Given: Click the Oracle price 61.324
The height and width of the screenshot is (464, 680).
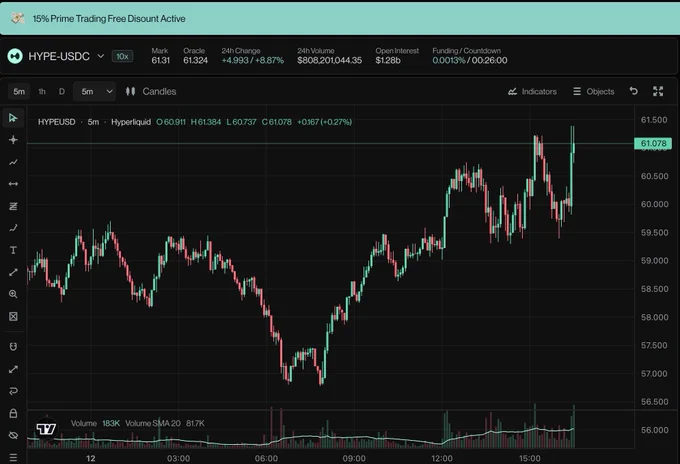Looking at the screenshot, I should click(x=195, y=60).
